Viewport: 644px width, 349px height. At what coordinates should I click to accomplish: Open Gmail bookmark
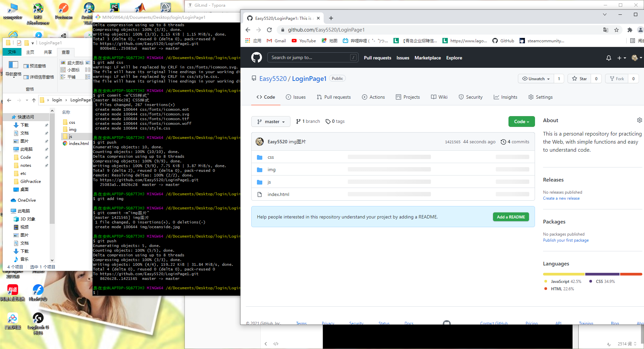pos(276,41)
